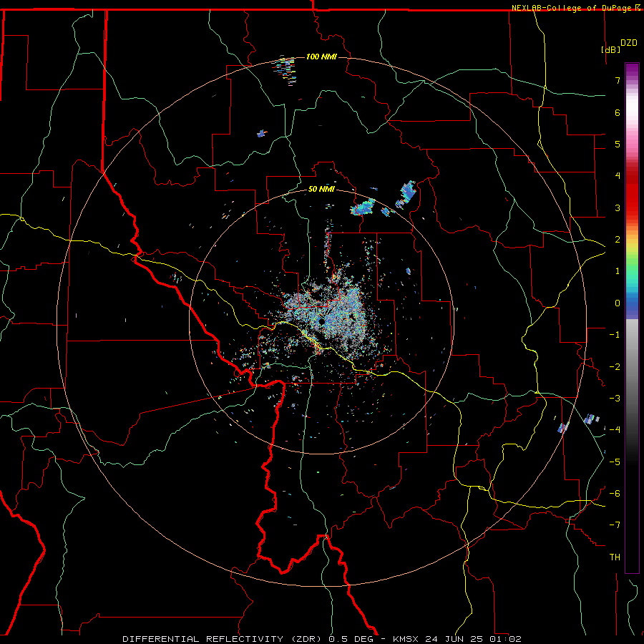Screen dimensions: 644x644
Task: Click the 5 value on color scale
Action: tap(618, 144)
